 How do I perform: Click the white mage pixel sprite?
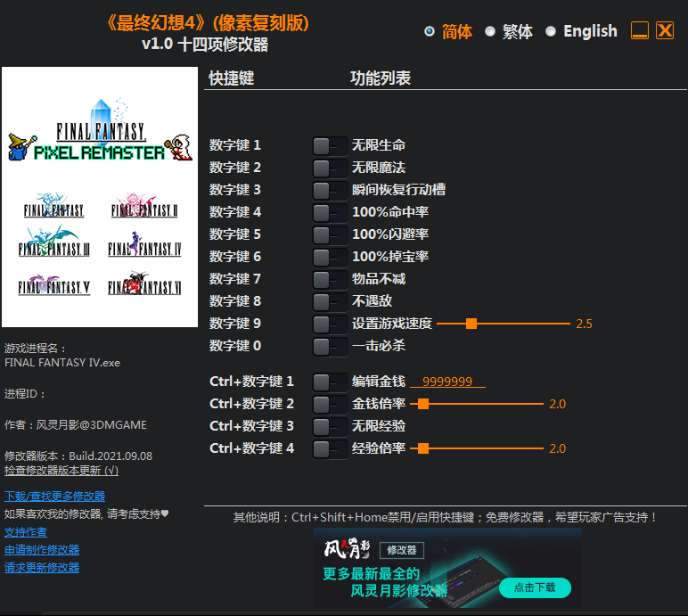point(178,147)
